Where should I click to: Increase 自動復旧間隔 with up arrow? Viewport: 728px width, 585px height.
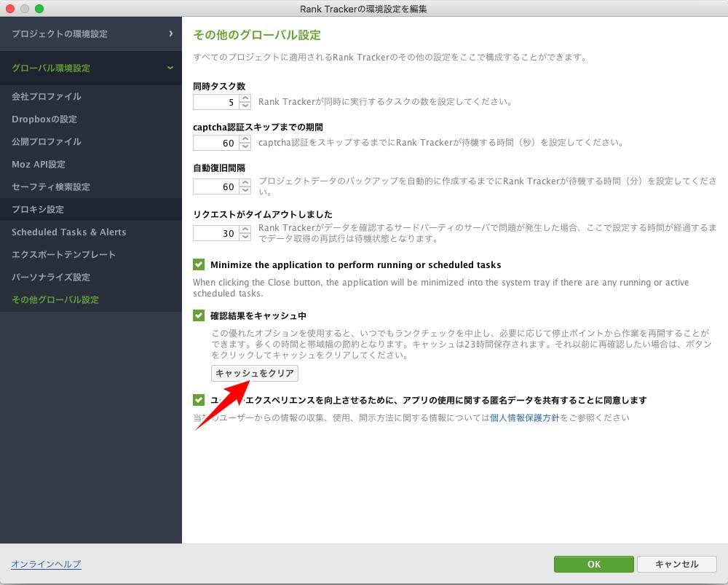pyautogui.click(x=245, y=183)
